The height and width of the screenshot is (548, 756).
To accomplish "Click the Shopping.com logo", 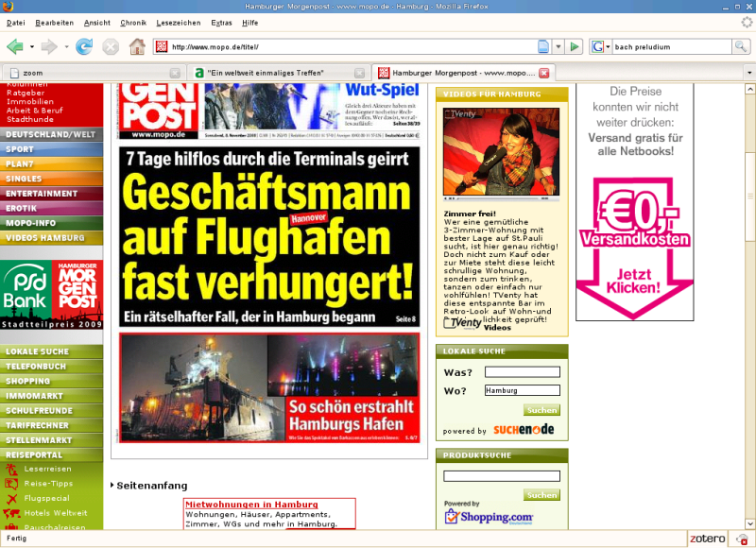I will pos(489,517).
